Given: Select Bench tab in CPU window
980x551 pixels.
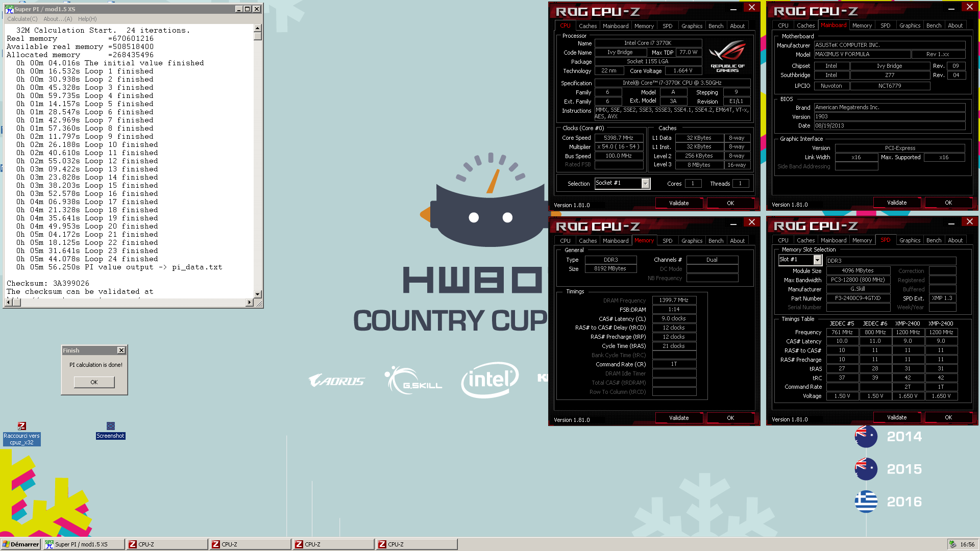Looking at the screenshot, I should 716,26.
